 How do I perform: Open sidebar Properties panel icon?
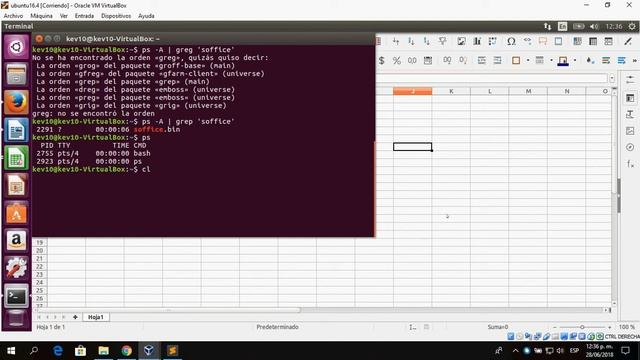630,98
